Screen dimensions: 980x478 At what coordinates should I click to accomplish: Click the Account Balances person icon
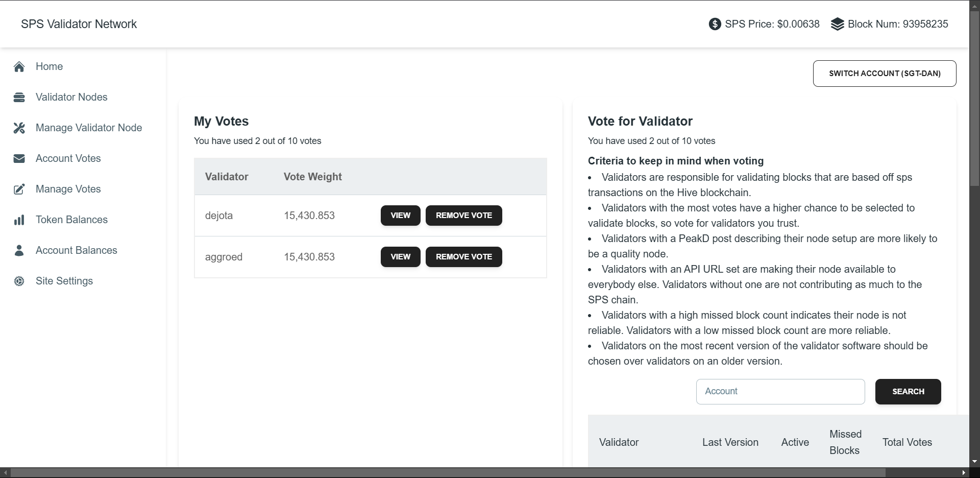click(x=19, y=250)
